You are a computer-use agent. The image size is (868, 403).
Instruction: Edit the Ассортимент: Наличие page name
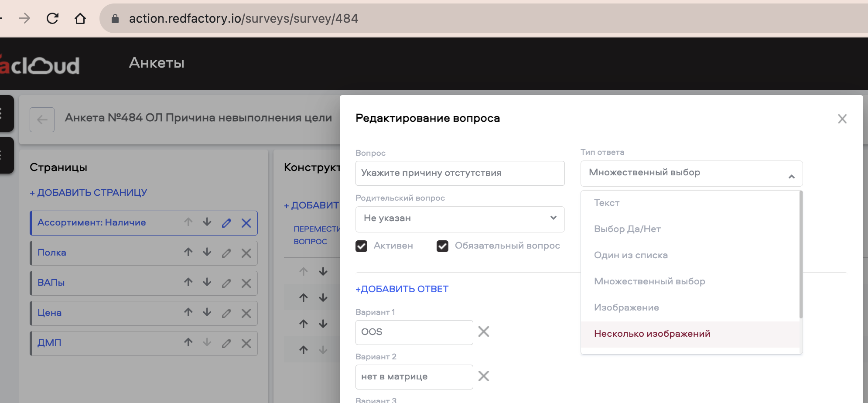tap(226, 223)
